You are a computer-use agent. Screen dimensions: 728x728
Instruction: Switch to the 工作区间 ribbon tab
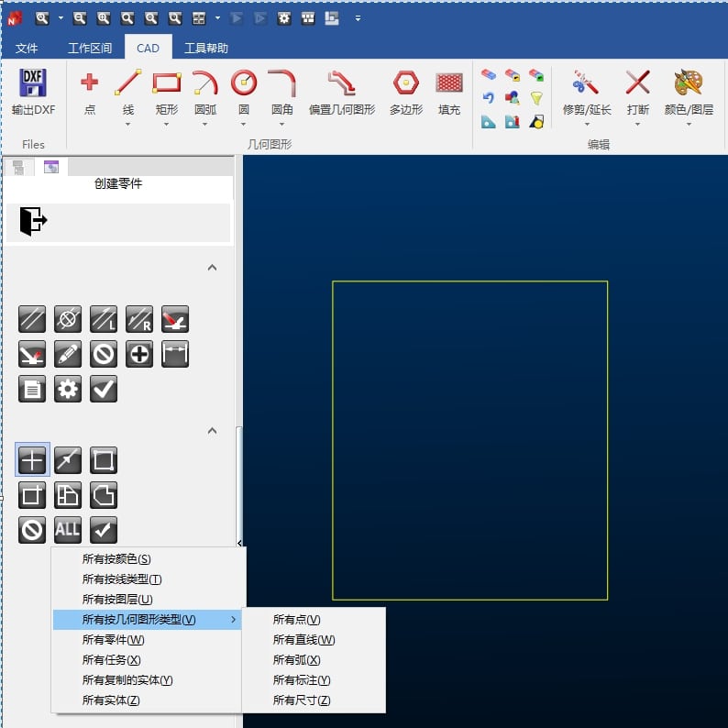point(90,49)
